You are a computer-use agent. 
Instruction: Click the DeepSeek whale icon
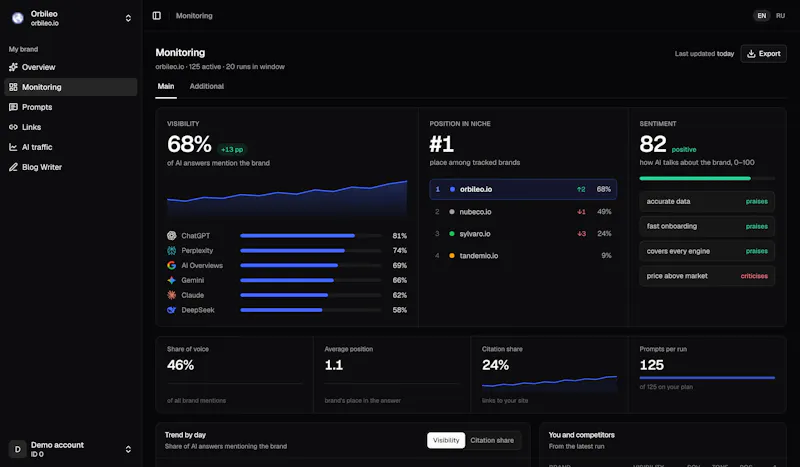coord(171,310)
